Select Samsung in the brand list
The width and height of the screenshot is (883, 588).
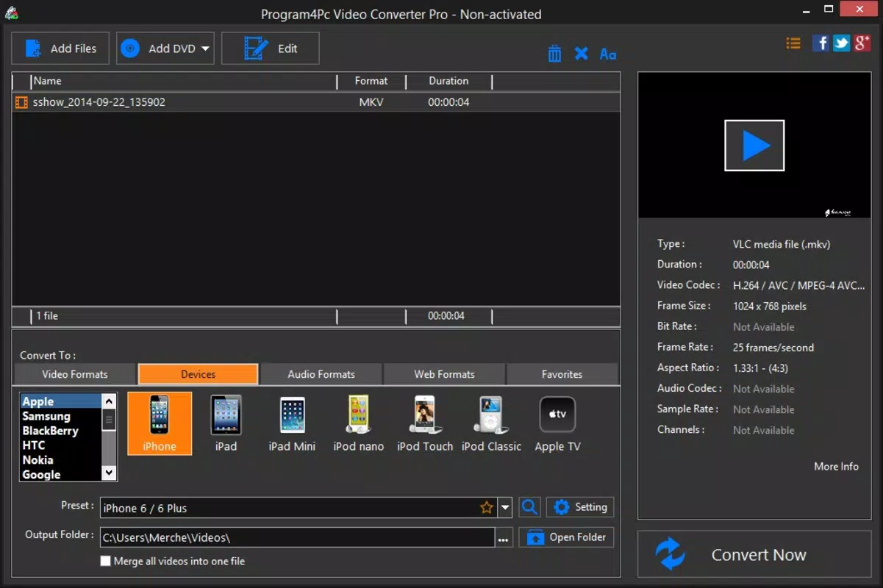pos(61,416)
